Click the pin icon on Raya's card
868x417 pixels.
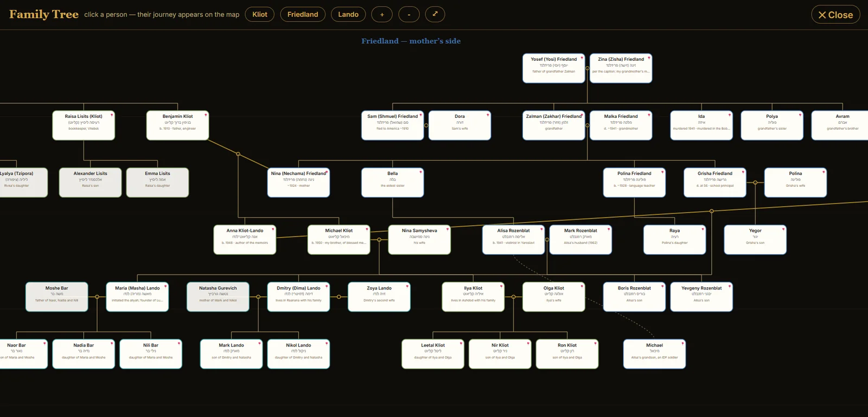click(703, 229)
